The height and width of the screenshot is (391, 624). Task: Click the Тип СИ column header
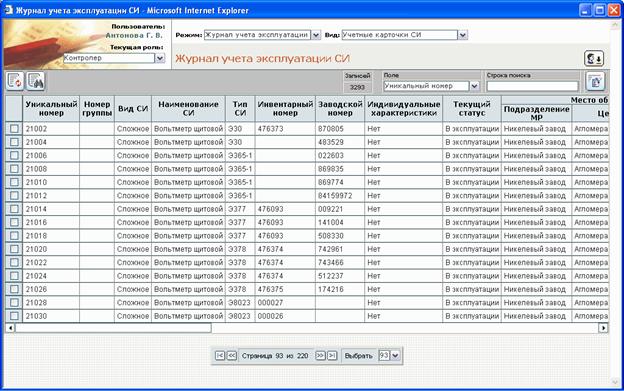click(x=240, y=109)
